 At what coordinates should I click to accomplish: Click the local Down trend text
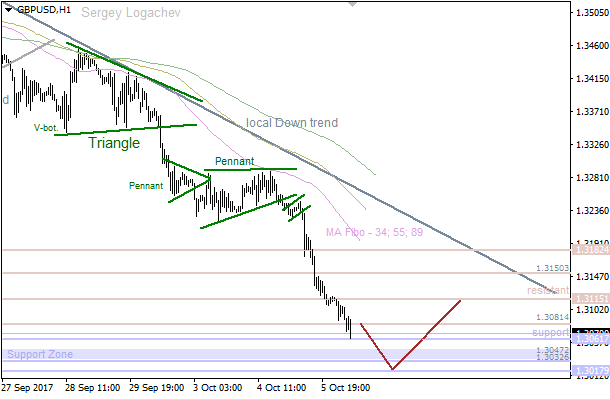click(292, 123)
